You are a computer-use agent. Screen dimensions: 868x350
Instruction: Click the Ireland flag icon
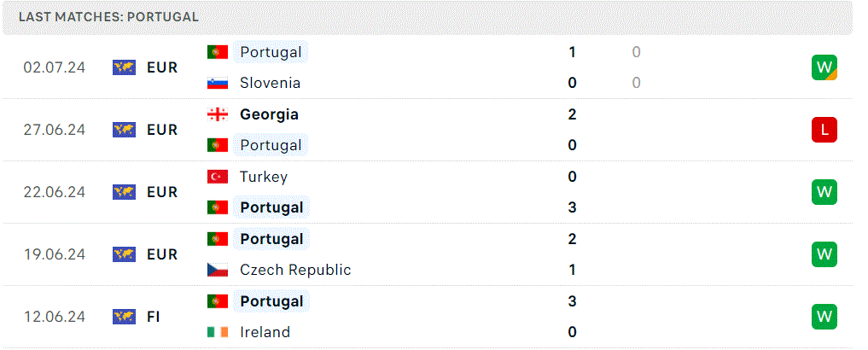pyautogui.click(x=218, y=332)
